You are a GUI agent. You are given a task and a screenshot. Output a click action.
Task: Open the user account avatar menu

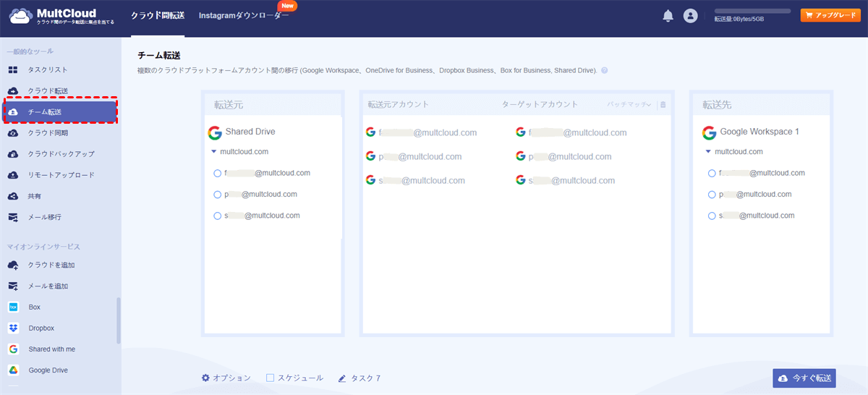click(691, 16)
